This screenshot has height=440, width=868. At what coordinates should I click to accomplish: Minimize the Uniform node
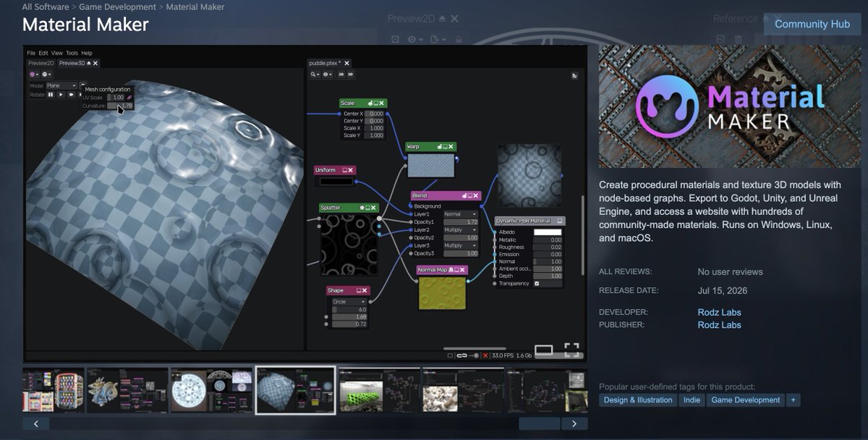point(345,170)
